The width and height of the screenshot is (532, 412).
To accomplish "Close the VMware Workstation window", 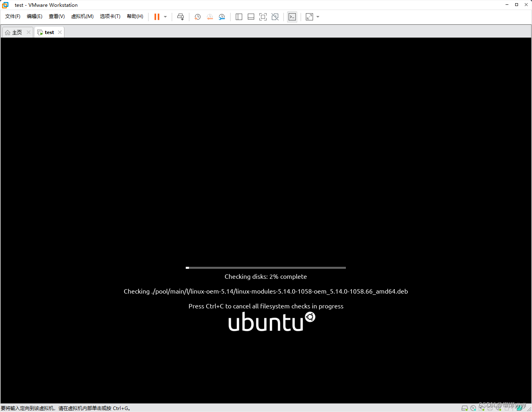I will 526,5.
